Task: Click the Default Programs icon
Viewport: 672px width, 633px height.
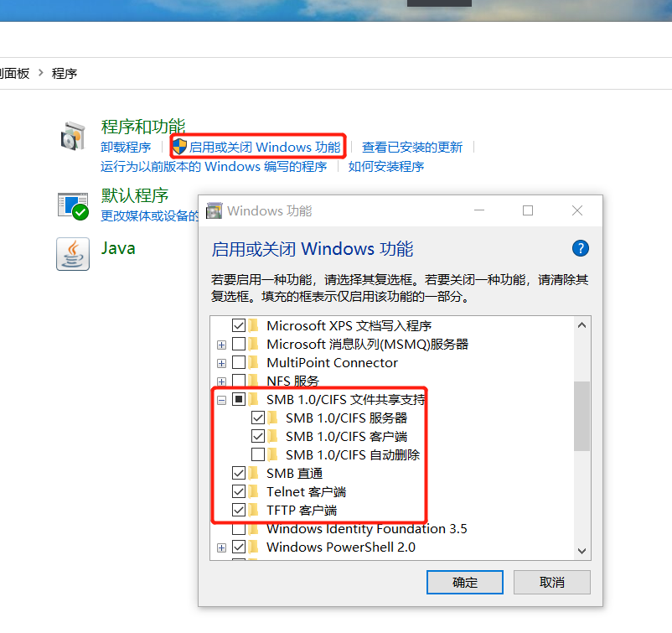Action: coord(73,206)
